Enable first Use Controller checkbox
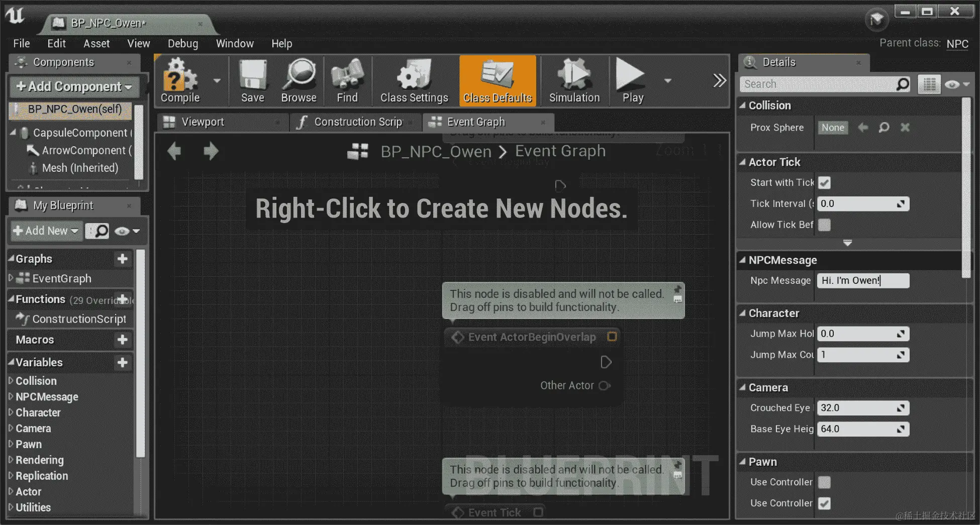 (x=824, y=482)
